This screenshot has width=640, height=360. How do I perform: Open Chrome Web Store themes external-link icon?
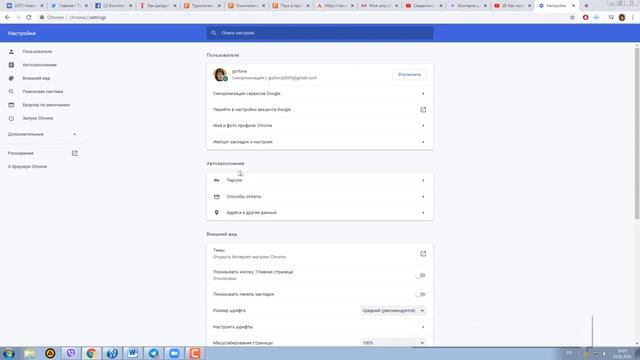(x=423, y=254)
